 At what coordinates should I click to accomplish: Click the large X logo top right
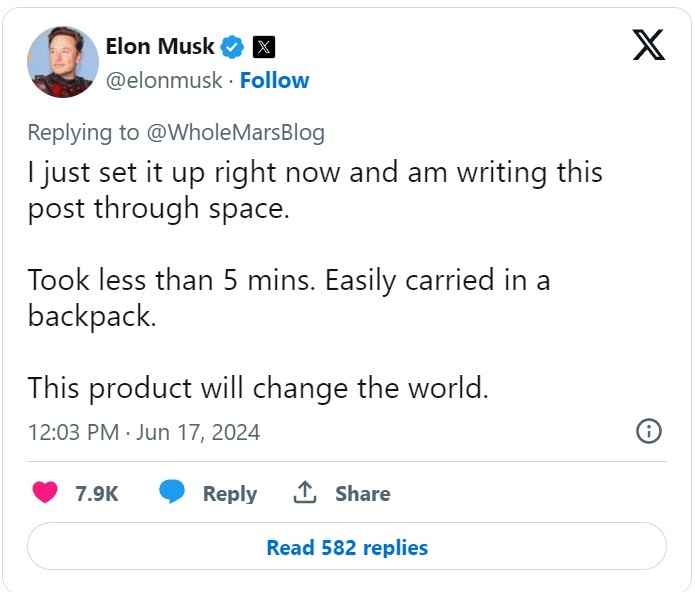click(x=649, y=46)
